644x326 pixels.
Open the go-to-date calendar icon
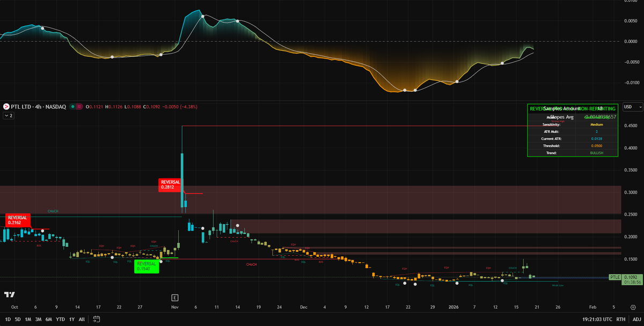(x=97, y=319)
